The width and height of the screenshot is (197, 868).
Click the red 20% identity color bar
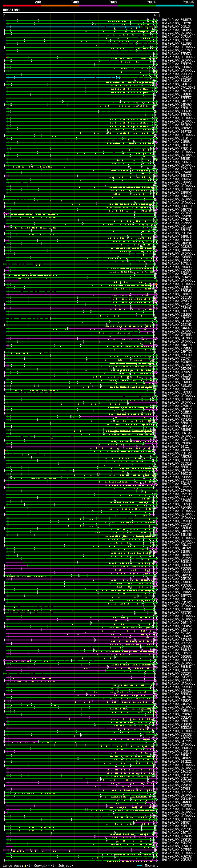tap(22, 6)
